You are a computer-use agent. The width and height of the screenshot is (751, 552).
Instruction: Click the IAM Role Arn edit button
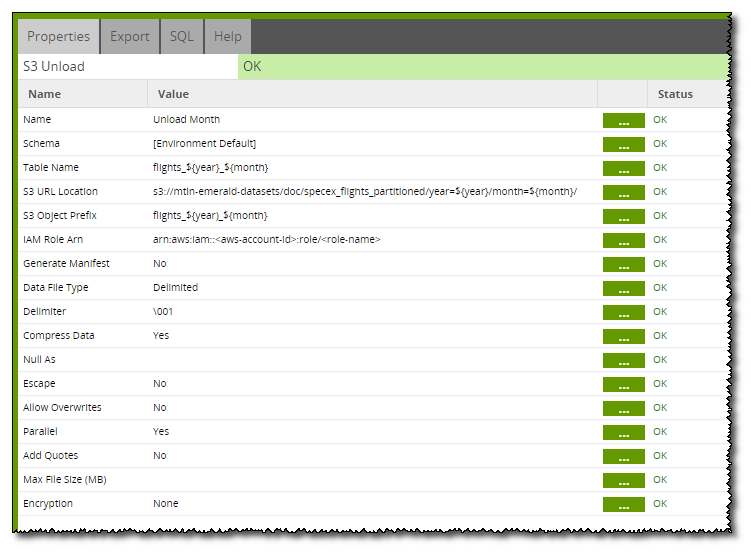(624, 240)
